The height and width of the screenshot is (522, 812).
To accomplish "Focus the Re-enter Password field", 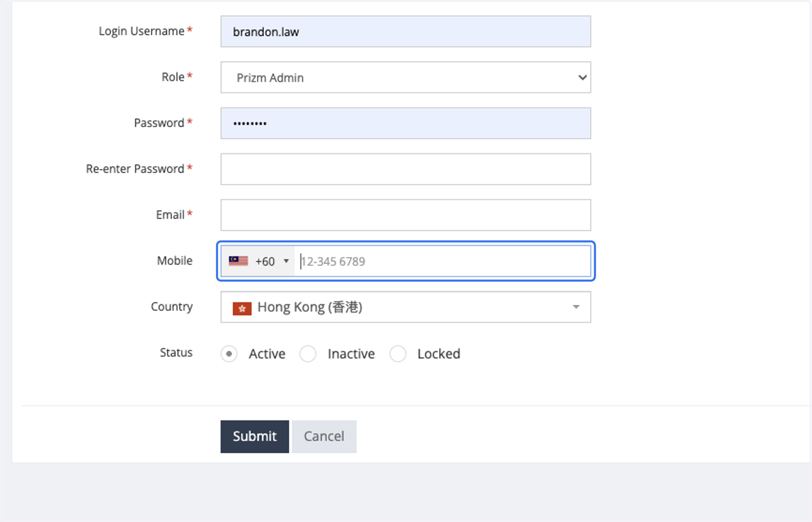I will coord(405,169).
